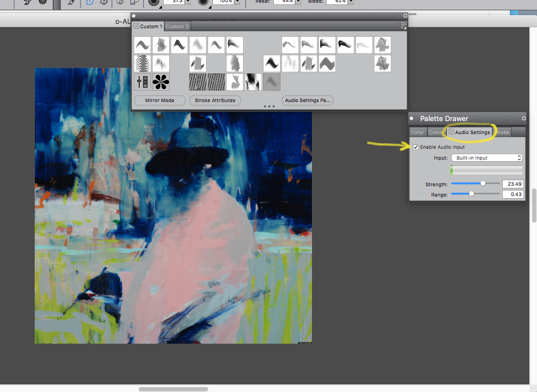The width and height of the screenshot is (537, 392).
Task: Open the custom palette gear menu
Action: (x=405, y=16)
